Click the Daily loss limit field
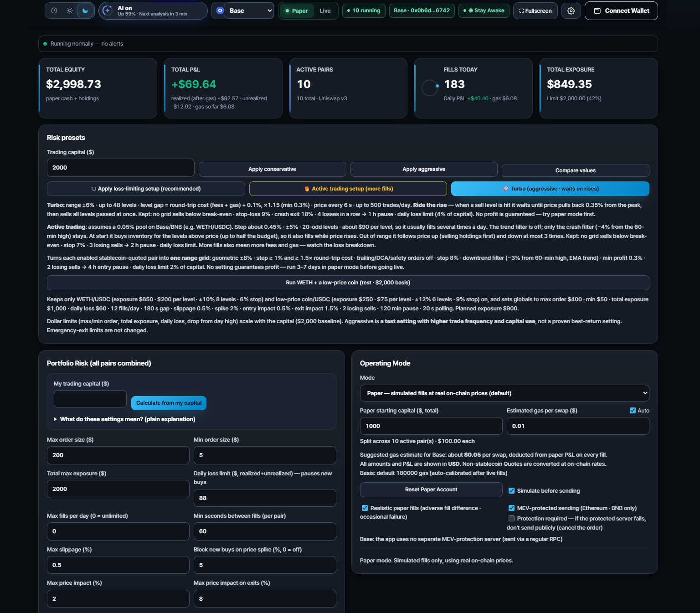700x613 pixels. tap(265, 498)
